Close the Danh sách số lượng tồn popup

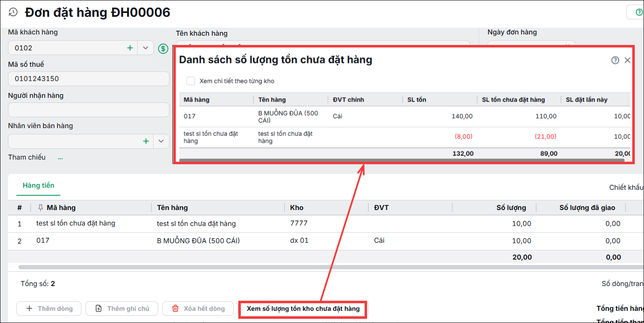click(628, 60)
